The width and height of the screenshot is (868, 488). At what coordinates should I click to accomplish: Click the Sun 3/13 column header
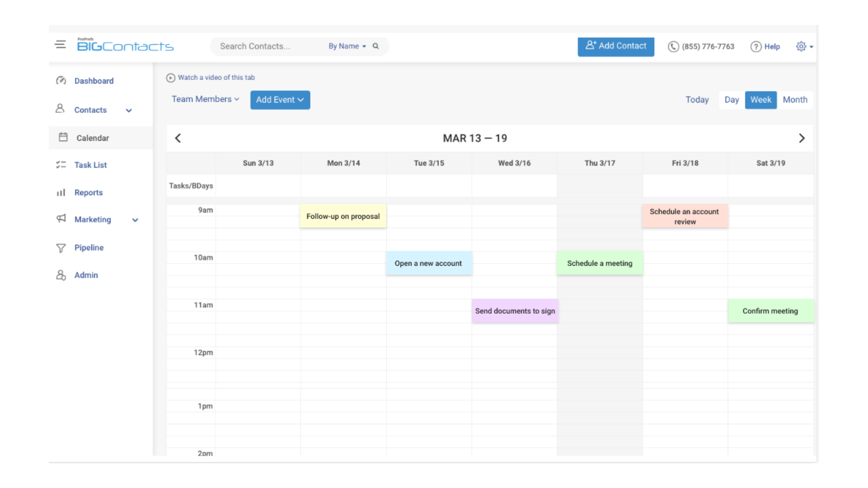(258, 163)
